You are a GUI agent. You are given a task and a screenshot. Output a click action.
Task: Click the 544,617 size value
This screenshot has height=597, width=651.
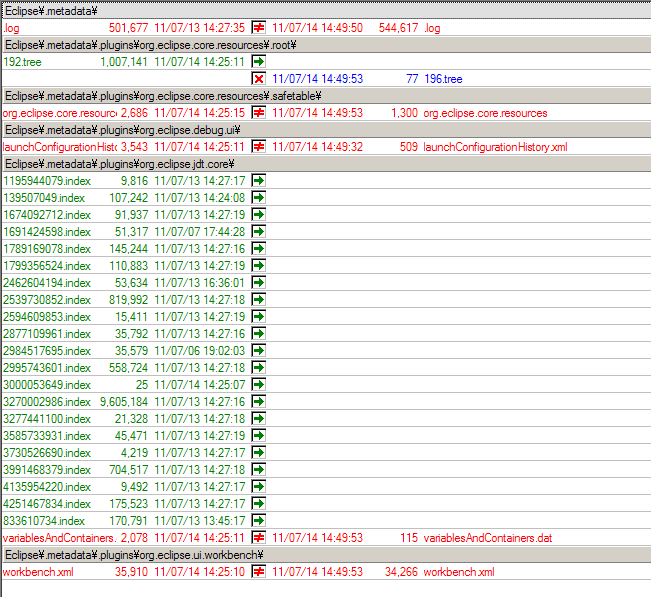pos(398,28)
